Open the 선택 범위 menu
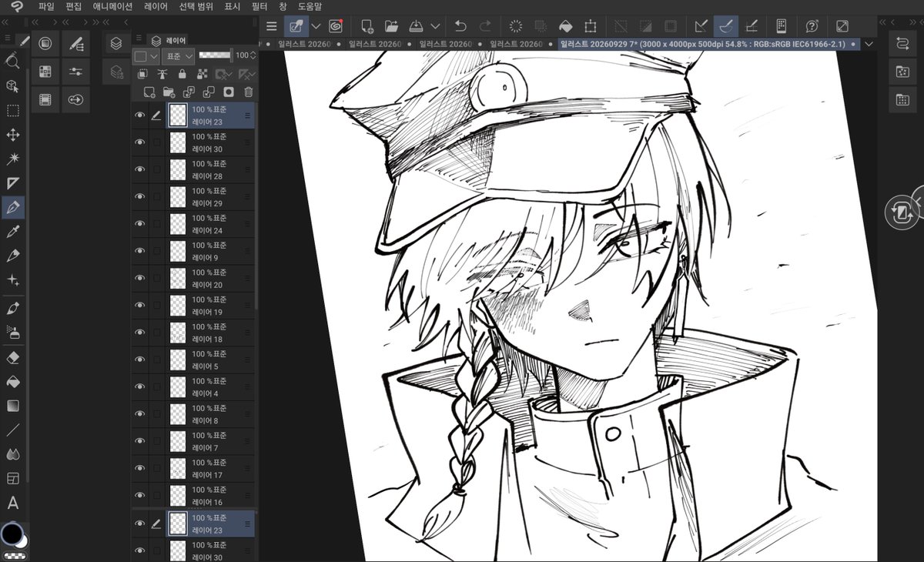 [197, 6]
